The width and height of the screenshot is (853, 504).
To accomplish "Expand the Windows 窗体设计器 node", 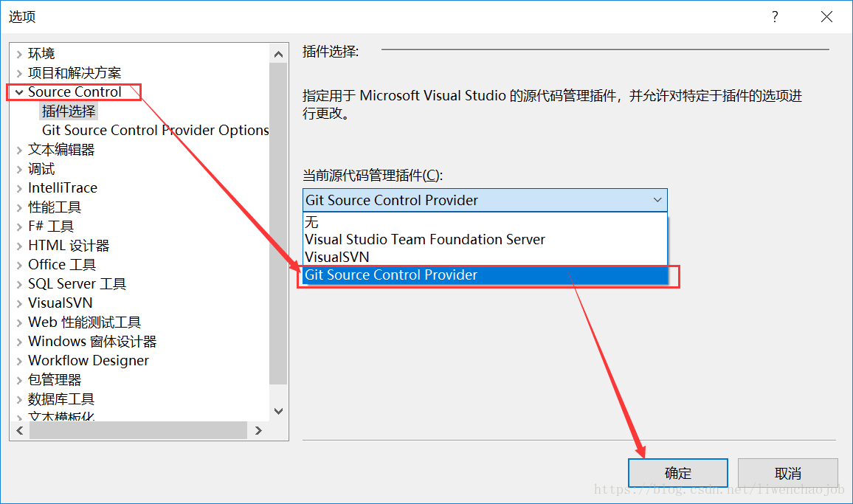I will (x=20, y=342).
